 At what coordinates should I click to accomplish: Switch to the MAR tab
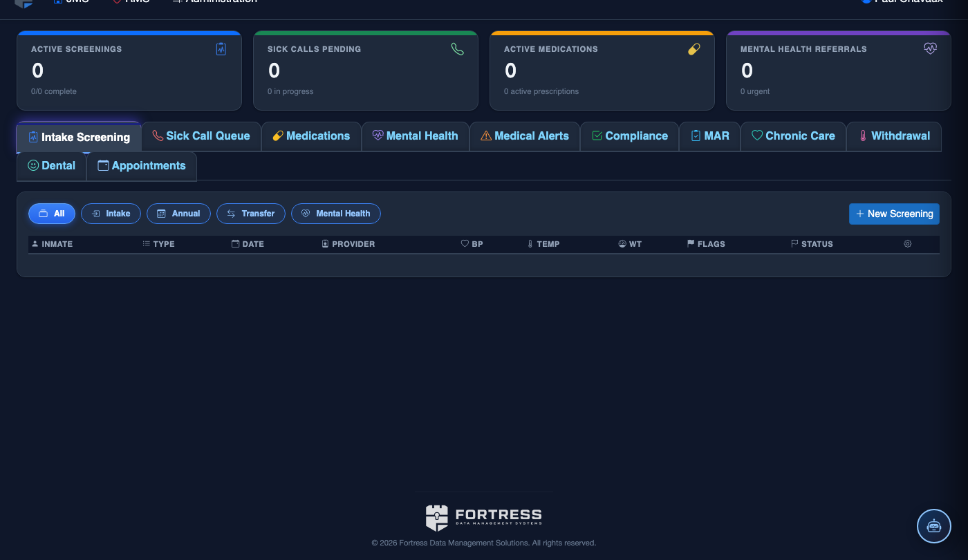pos(710,136)
